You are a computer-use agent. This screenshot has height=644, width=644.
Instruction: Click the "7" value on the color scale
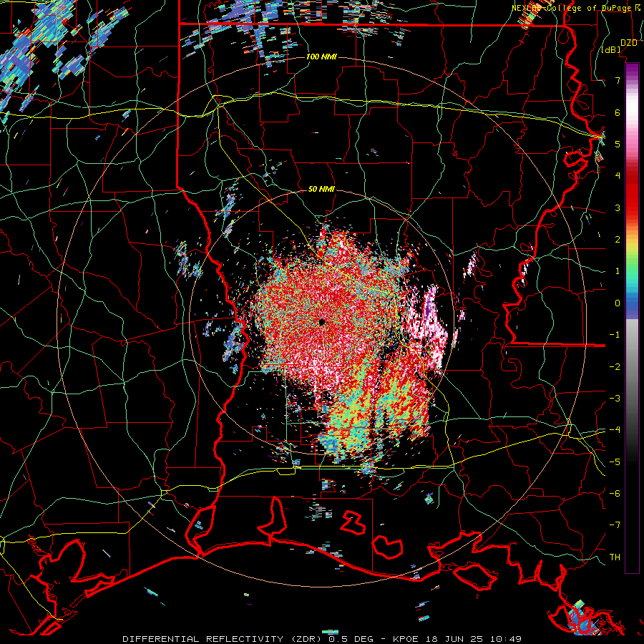pos(618,80)
